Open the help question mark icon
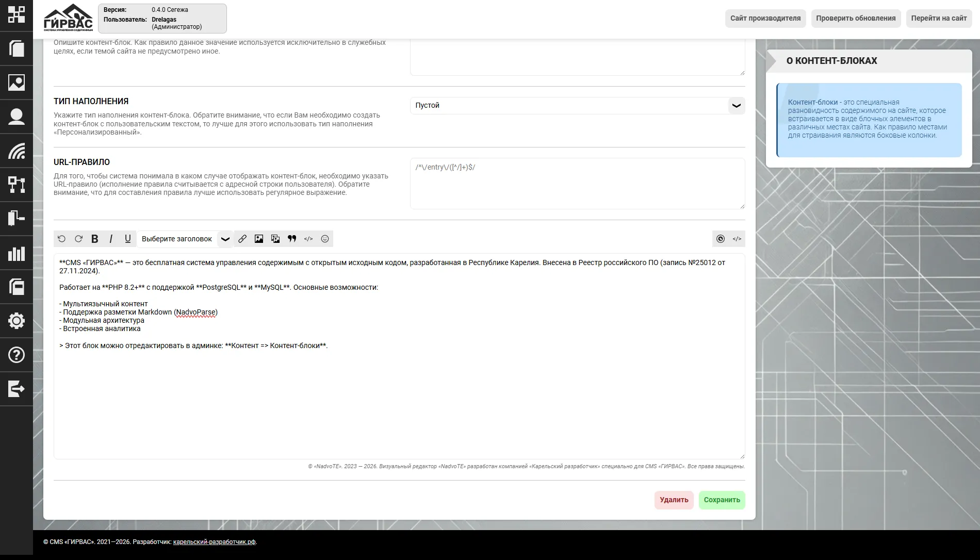The height and width of the screenshot is (560, 980). 17,355
